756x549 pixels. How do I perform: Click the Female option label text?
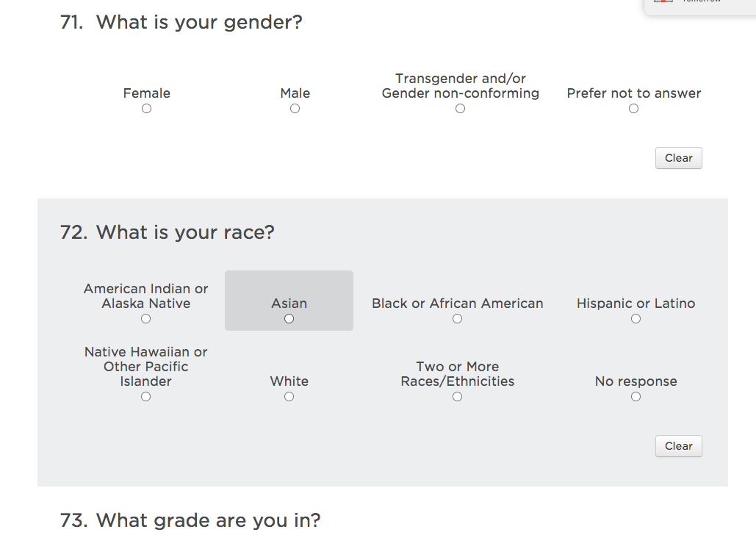pyautogui.click(x=146, y=93)
